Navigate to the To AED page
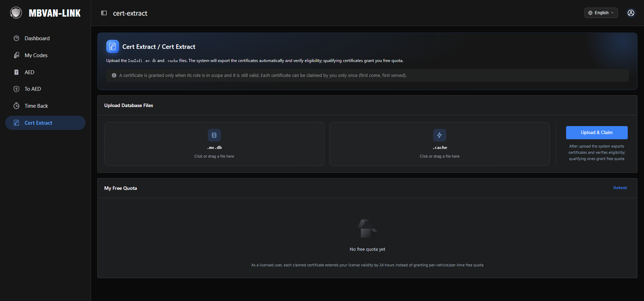Image resolution: width=644 pixels, height=301 pixels. click(x=45, y=89)
